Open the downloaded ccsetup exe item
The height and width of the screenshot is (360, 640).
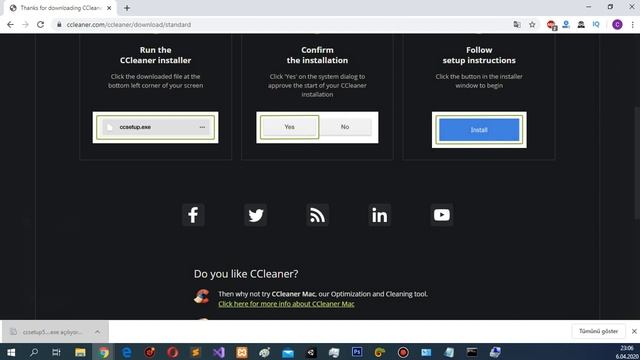(49, 332)
